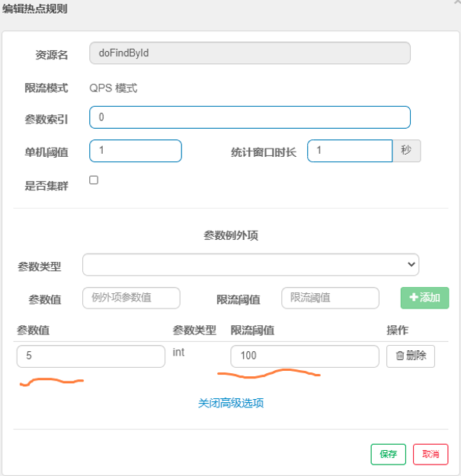The height and width of the screenshot is (476, 461).
Task: Toggle the 是否集群 checkbox
Action: pos(94,180)
